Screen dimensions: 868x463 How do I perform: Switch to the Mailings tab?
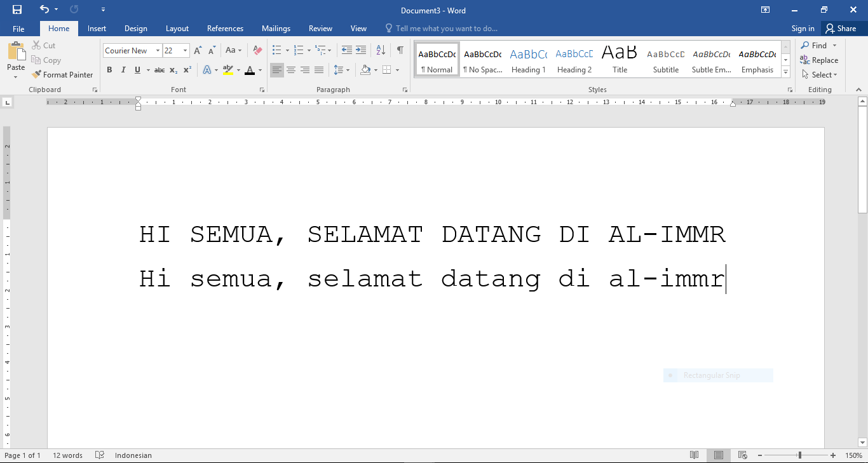(276, 28)
